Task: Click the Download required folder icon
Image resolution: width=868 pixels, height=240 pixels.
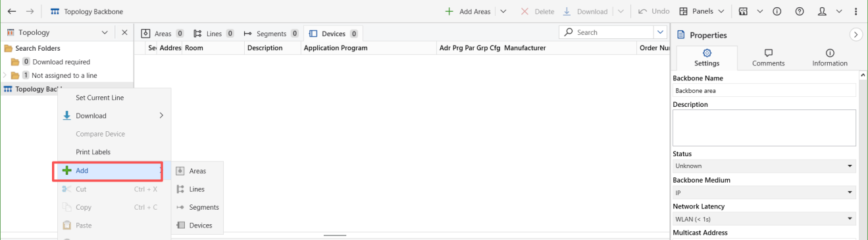Action: pyautogui.click(x=15, y=62)
